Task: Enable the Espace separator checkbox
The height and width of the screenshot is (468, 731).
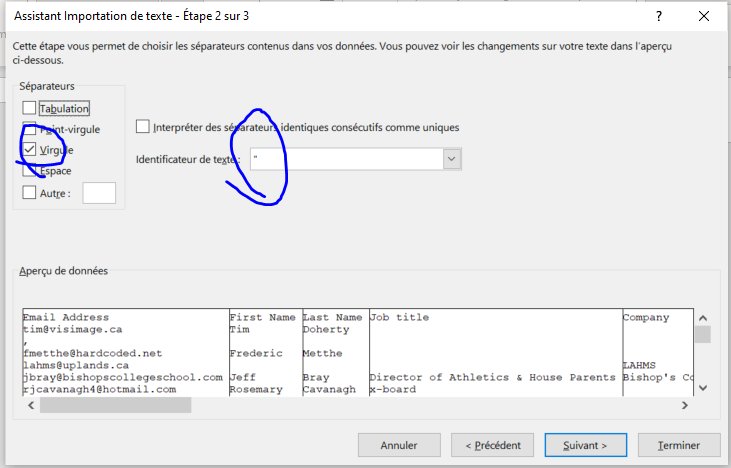Action: point(29,171)
